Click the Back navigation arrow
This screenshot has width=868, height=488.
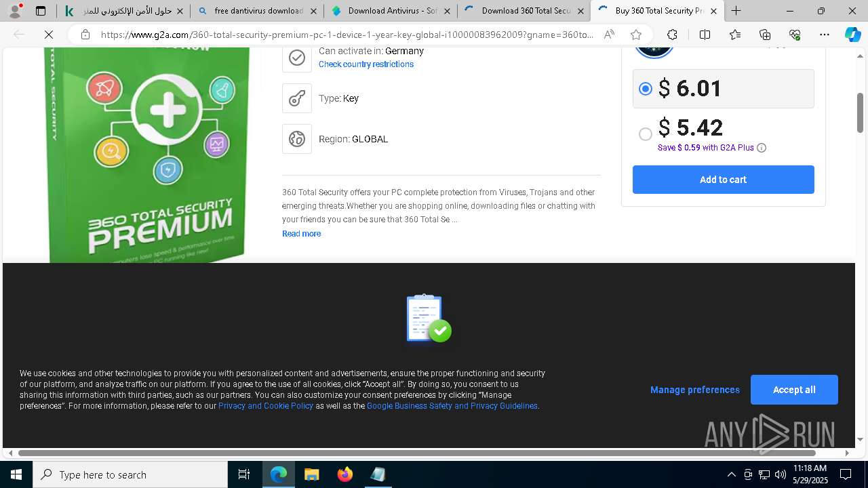point(19,35)
